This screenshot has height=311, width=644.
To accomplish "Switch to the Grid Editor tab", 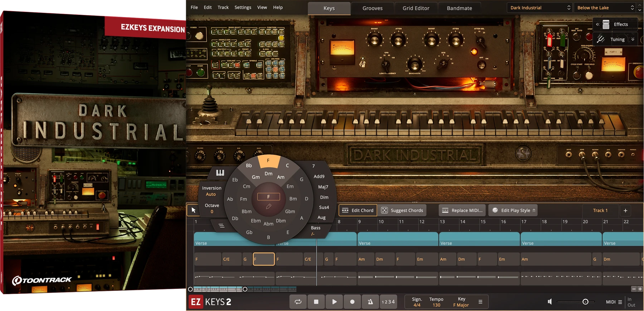I will click(416, 8).
